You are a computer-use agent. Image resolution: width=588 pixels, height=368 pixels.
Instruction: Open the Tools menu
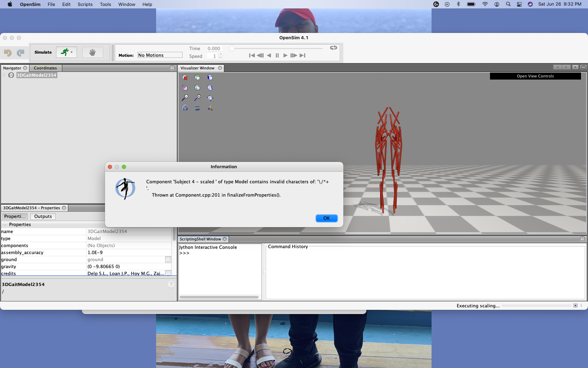point(105,4)
